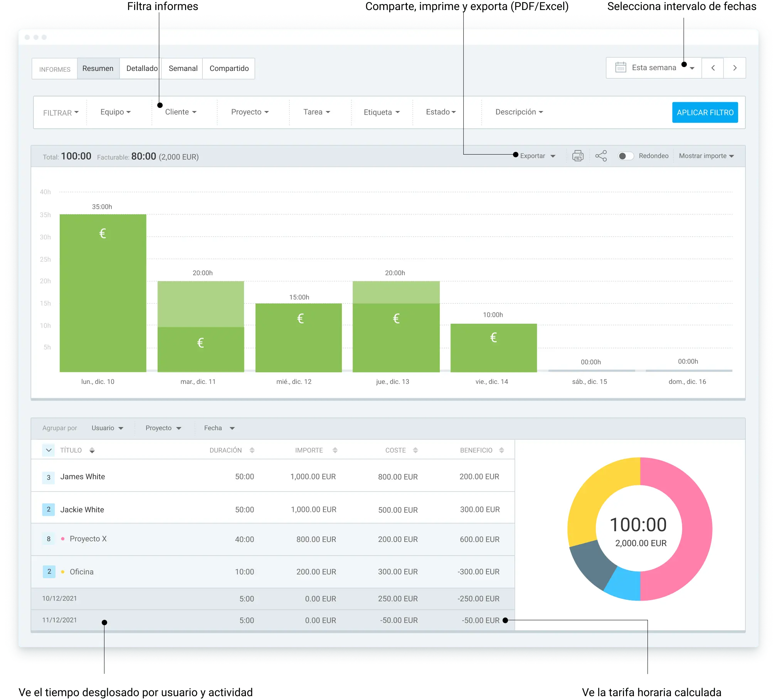777x700 pixels.
Task: Click the print report icon
Action: tap(578, 156)
